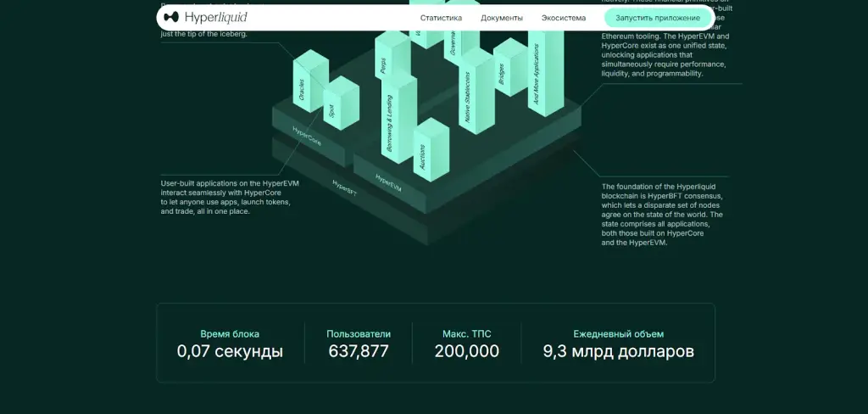Click the Макс. ТПС stat label
Image resolution: width=868 pixels, height=414 pixels.
point(467,334)
